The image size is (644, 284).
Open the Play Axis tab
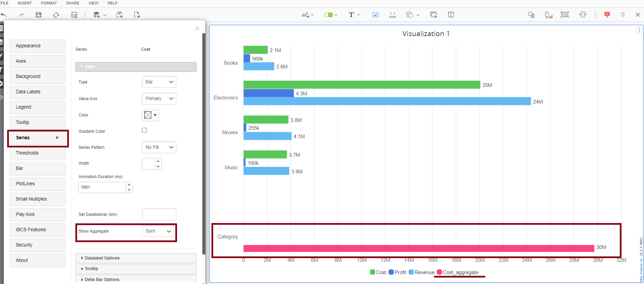[38, 214]
